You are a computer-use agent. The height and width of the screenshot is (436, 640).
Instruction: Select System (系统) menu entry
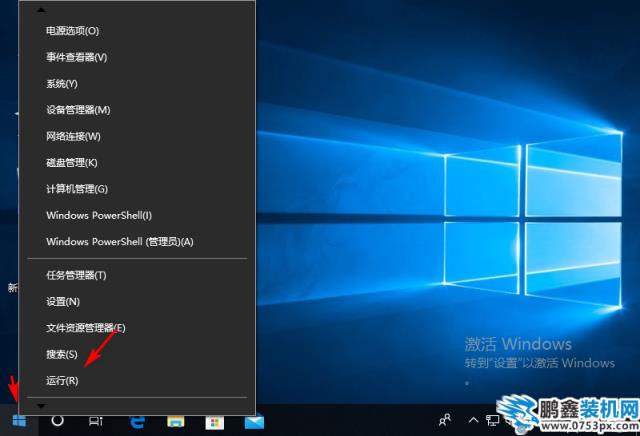tap(137, 84)
